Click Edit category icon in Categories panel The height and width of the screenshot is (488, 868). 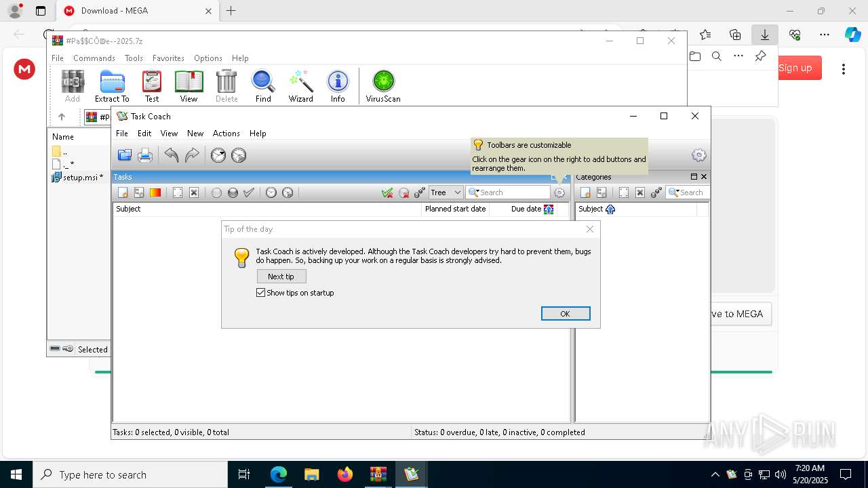click(x=624, y=193)
